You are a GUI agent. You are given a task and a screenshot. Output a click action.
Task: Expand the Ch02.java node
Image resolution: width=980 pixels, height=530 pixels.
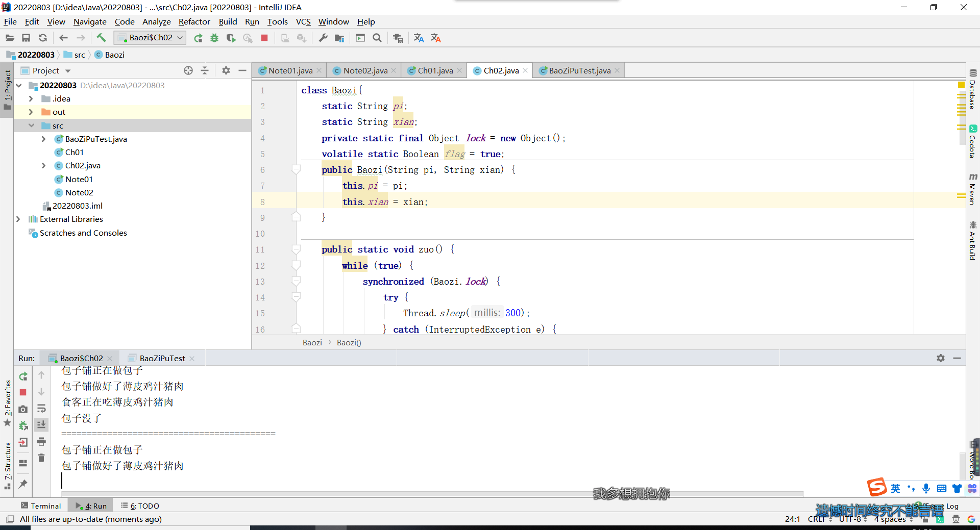[x=43, y=165]
